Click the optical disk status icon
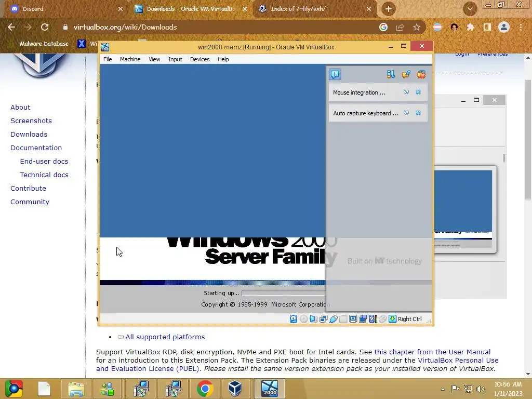 (303, 319)
